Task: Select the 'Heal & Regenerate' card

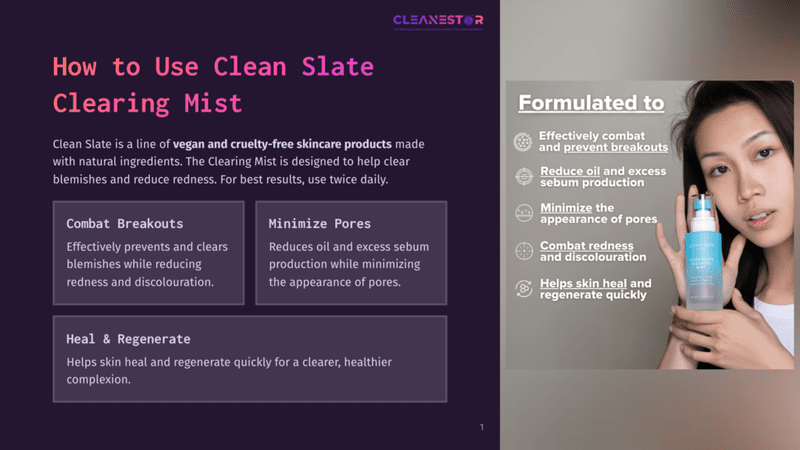Action: [250, 359]
